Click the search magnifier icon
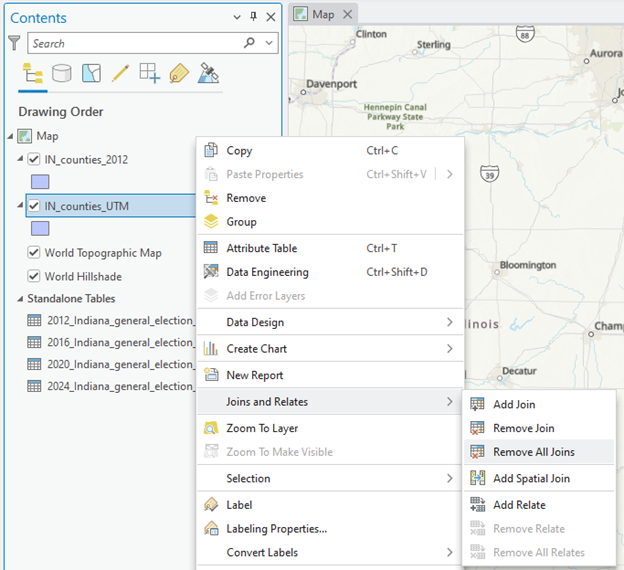 (x=249, y=43)
